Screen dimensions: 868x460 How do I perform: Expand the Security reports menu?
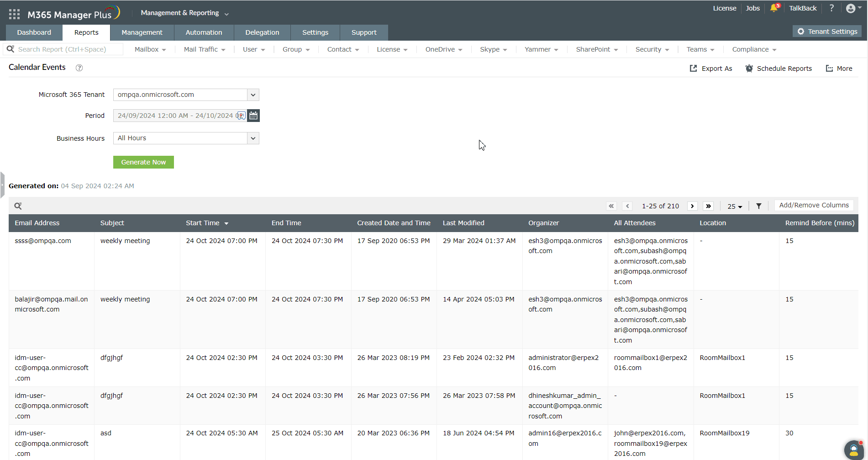pyautogui.click(x=652, y=49)
